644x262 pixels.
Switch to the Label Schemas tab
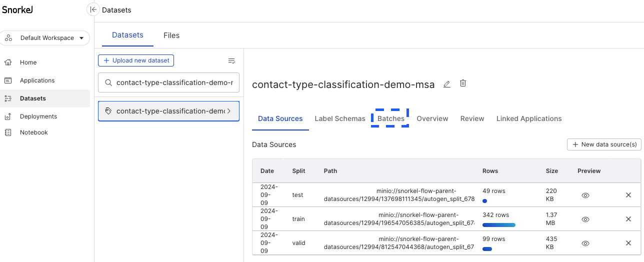click(340, 118)
